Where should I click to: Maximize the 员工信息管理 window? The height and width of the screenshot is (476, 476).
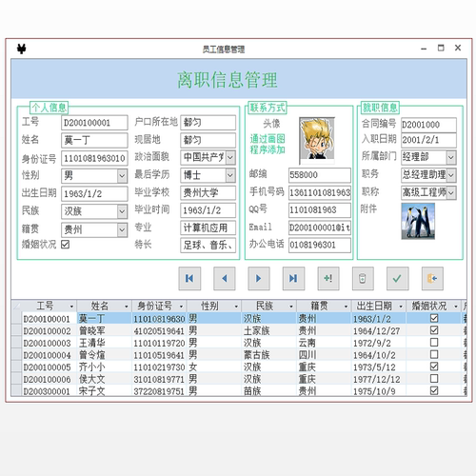441,48
